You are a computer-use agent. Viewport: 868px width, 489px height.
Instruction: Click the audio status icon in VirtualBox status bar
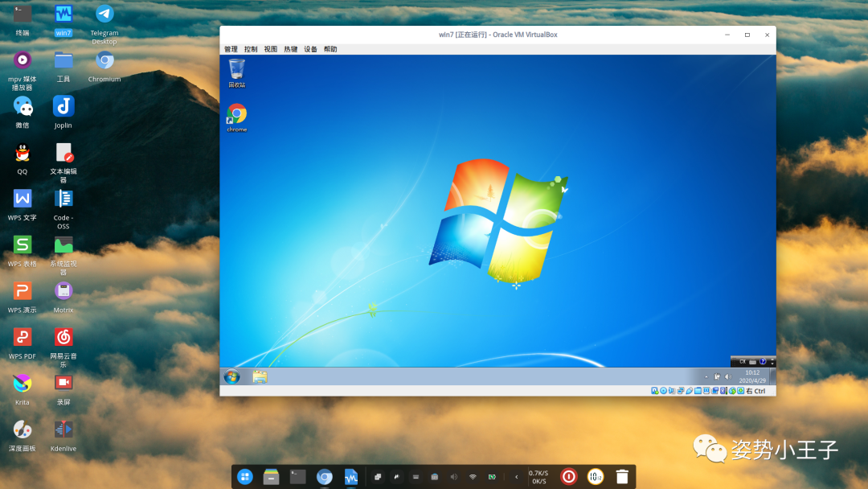click(669, 390)
